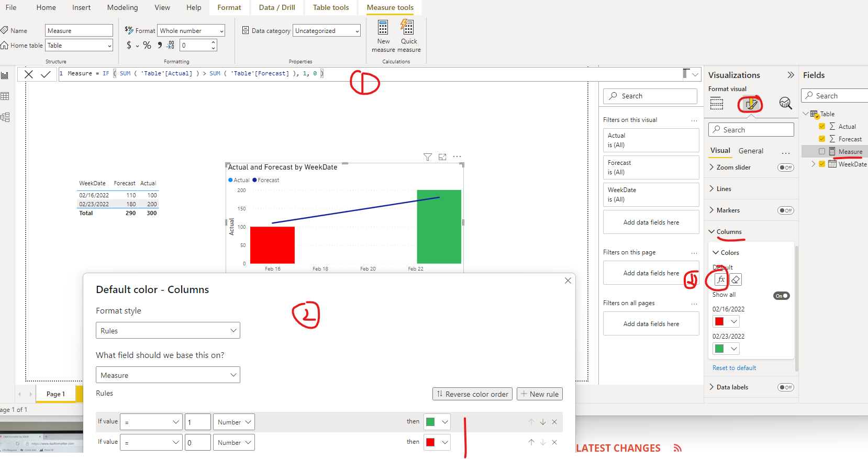Image resolution: width=868 pixels, height=459 pixels.
Task: Open field basis Measure dropdown
Action: pyautogui.click(x=168, y=375)
